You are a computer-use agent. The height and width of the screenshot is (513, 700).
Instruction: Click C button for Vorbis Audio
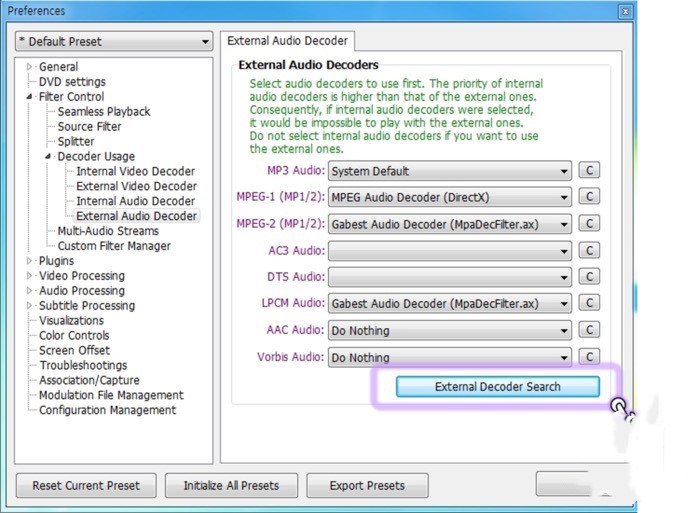(x=589, y=356)
